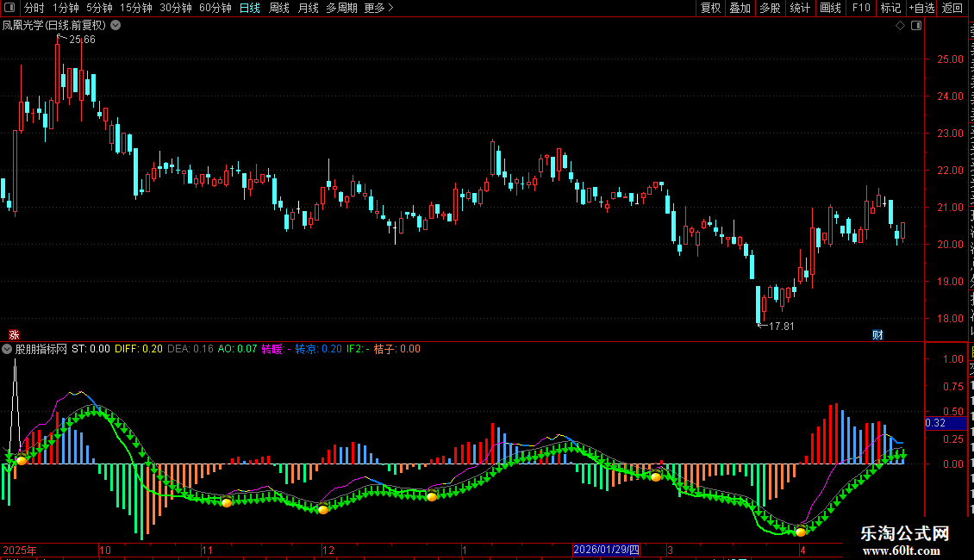Open the 统计 statistics tool

tap(800, 8)
